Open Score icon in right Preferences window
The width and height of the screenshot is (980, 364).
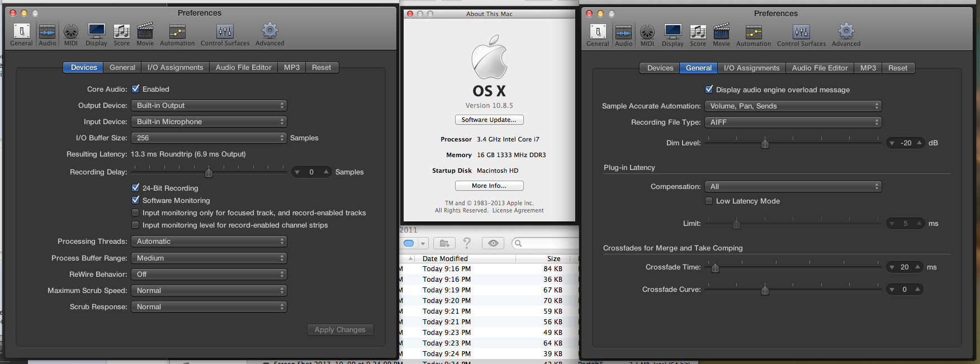[x=698, y=35]
